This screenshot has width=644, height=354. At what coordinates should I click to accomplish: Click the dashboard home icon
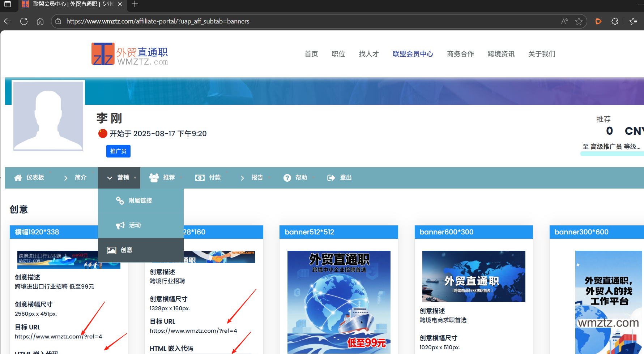coord(18,178)
